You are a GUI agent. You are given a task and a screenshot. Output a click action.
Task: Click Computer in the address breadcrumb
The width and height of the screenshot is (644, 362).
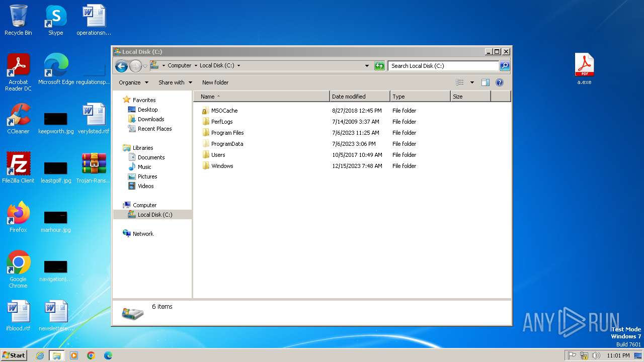[180, 65]
